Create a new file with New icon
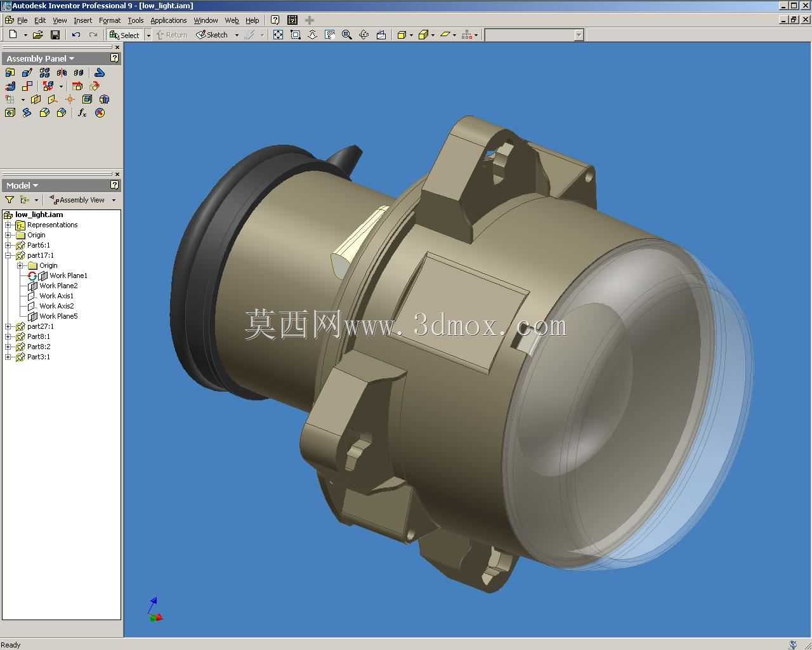This screenshot has width=812, height=650. coord(13,35)
